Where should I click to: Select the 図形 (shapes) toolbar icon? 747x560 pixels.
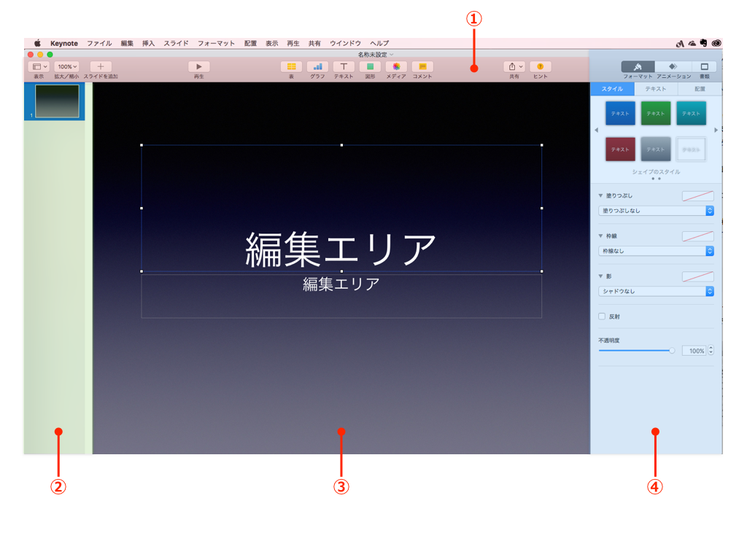tap(369, 66)
